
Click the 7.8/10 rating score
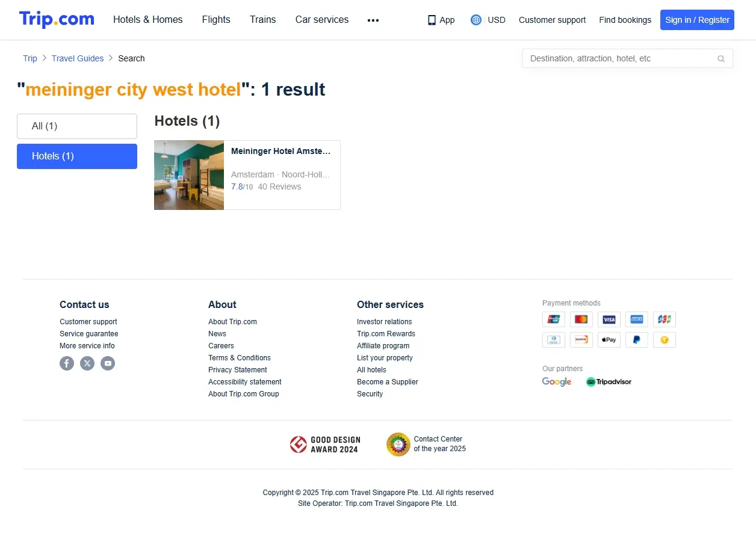pos(242,186)
